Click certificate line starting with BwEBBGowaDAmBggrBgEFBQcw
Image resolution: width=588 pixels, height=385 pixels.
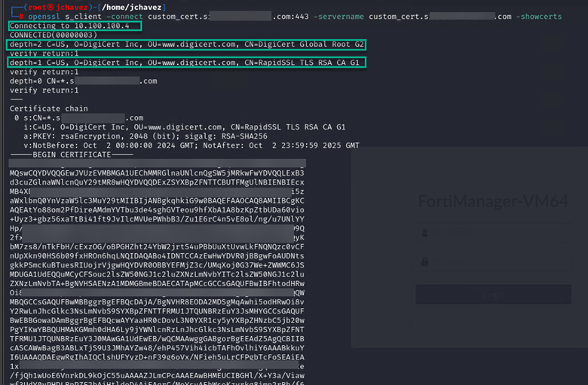pos(157,320)
